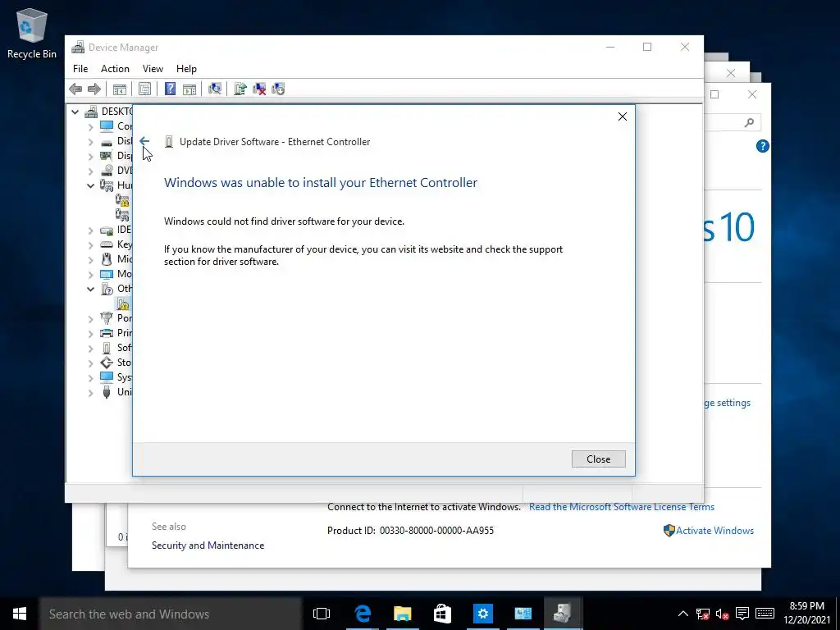Open the Action Center notification icon
Image resolution: width=840 pixels, height=630 pixels.
742,614
